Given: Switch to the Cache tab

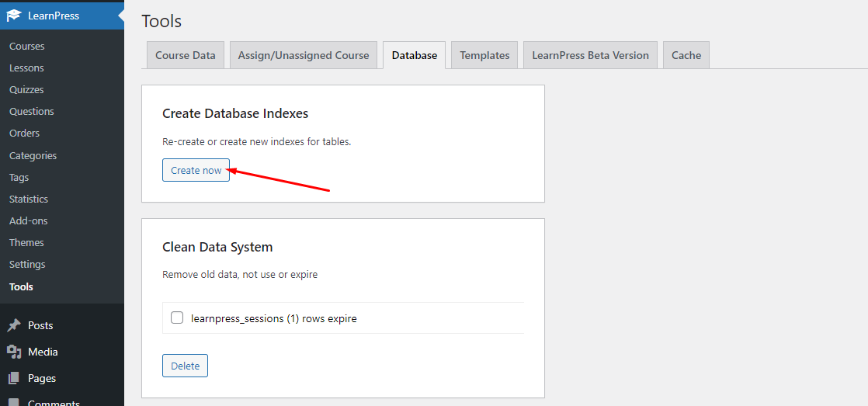Looking at the screenshot, I should pyautogui.click(x=686, y=55).
